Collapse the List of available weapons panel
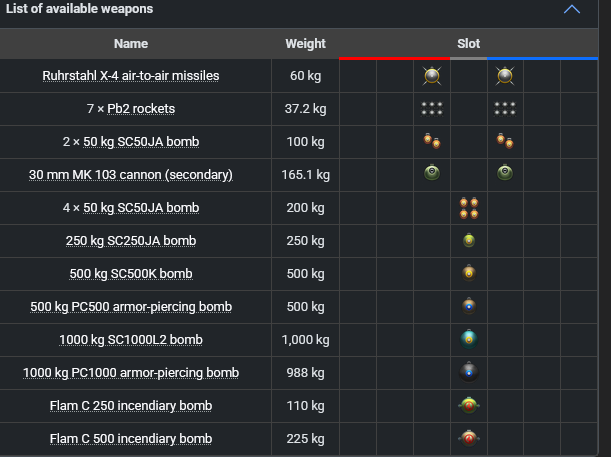The width and height of the screenshot is (611, 457). point(572,10)
